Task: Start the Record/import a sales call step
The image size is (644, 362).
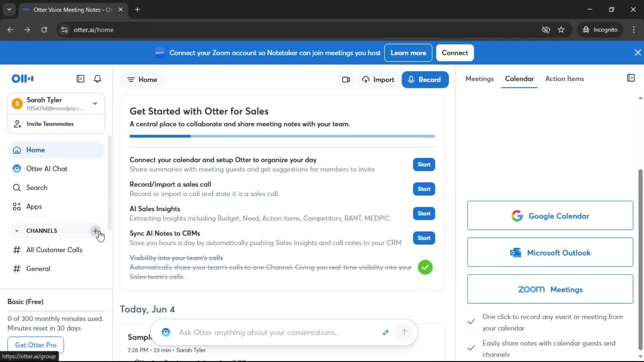Action: (x=424, y=189)
